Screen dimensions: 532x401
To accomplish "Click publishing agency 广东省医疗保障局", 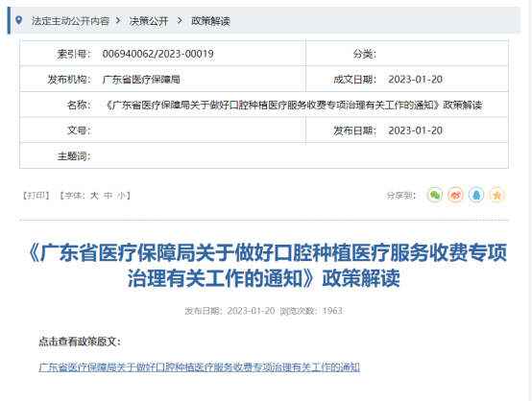I will pos(141,80).
